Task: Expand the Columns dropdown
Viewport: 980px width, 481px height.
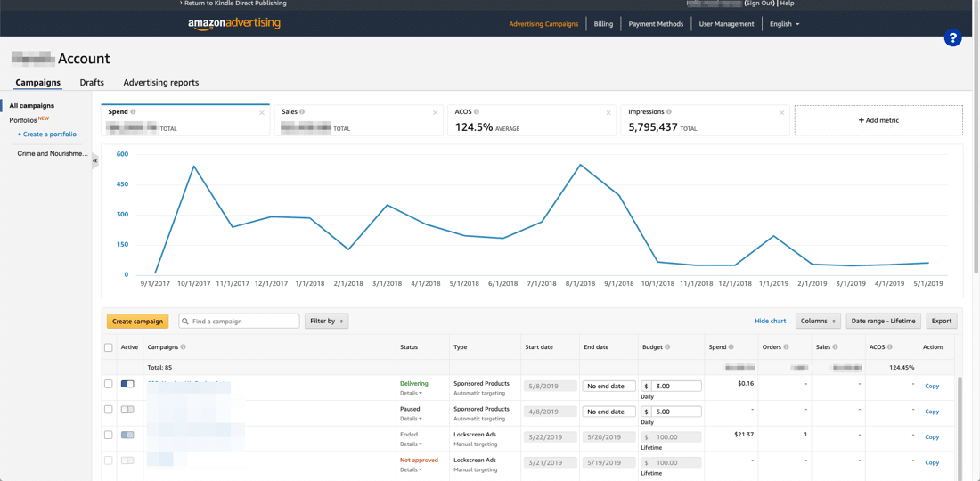Action: (x=818, y=321)
